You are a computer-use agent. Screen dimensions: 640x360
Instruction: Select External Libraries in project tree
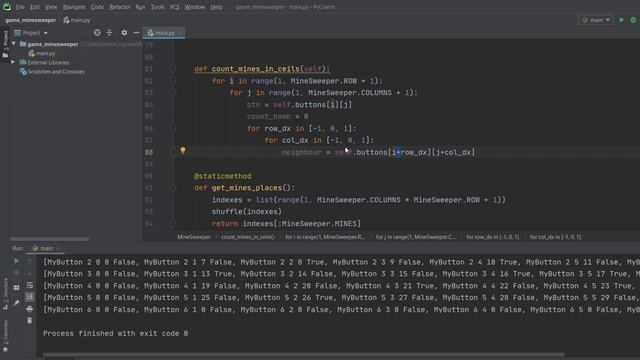(48, 62)
